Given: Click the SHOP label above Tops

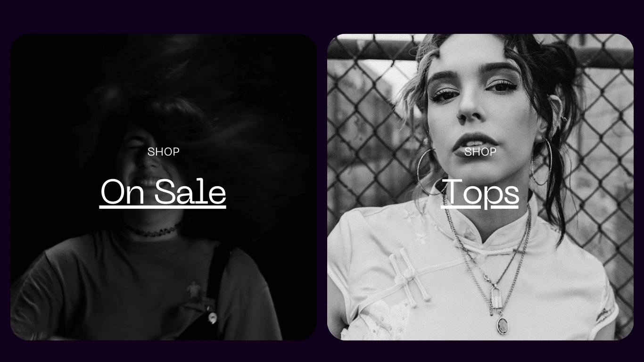Looking at the screenshot, I should [x=480, y=152].
